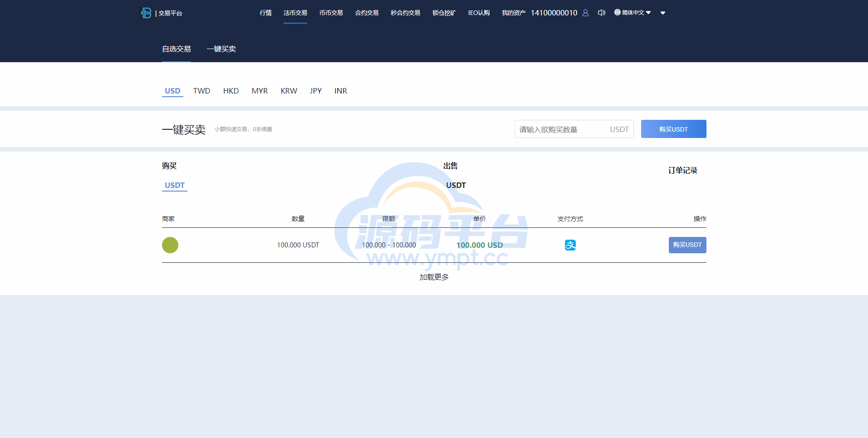Open 法币交易 in the top navigation

(x=295, y=13)
